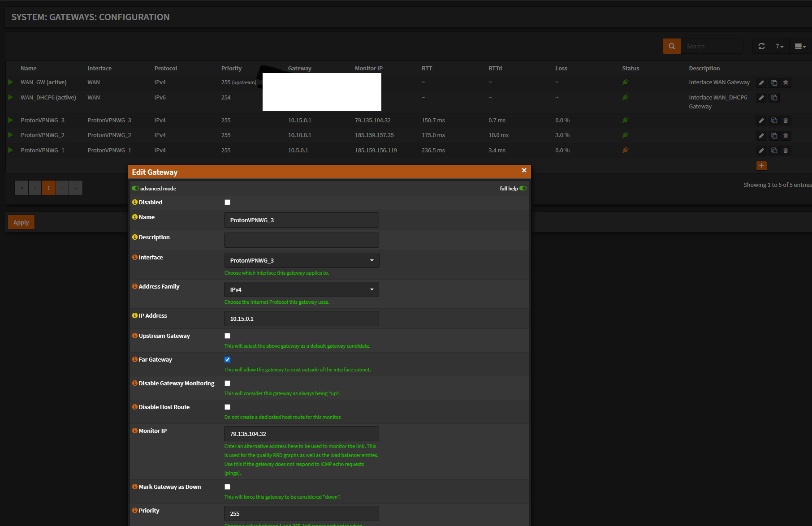Click the Apply button
The width and height of the screenshot is (812, 526).
21,222
